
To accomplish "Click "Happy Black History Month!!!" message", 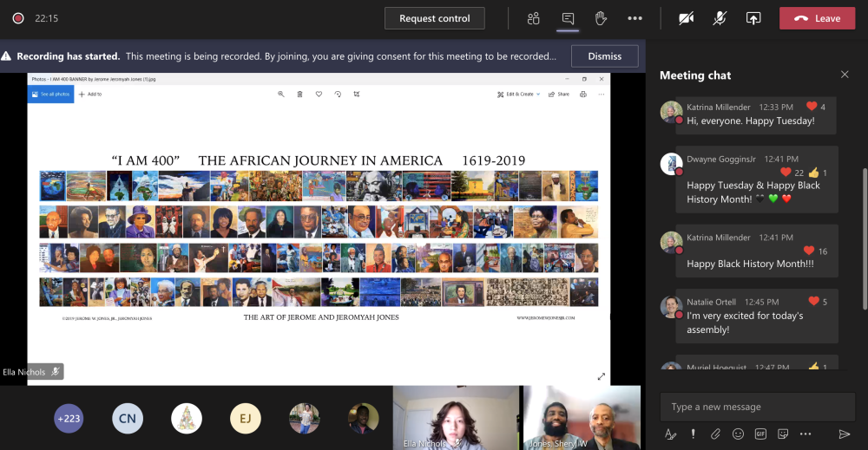I will 750,264.
